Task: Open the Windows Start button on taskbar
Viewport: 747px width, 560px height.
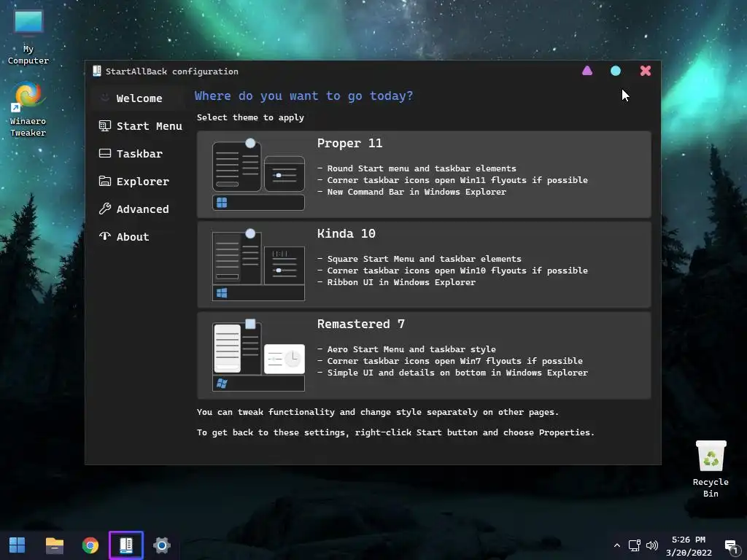Action: 18,545
